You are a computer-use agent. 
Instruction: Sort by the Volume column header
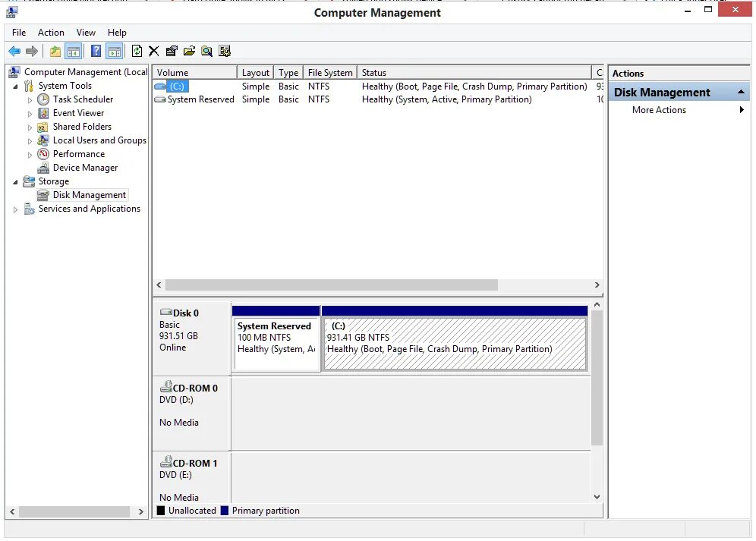tap(194, 72)
